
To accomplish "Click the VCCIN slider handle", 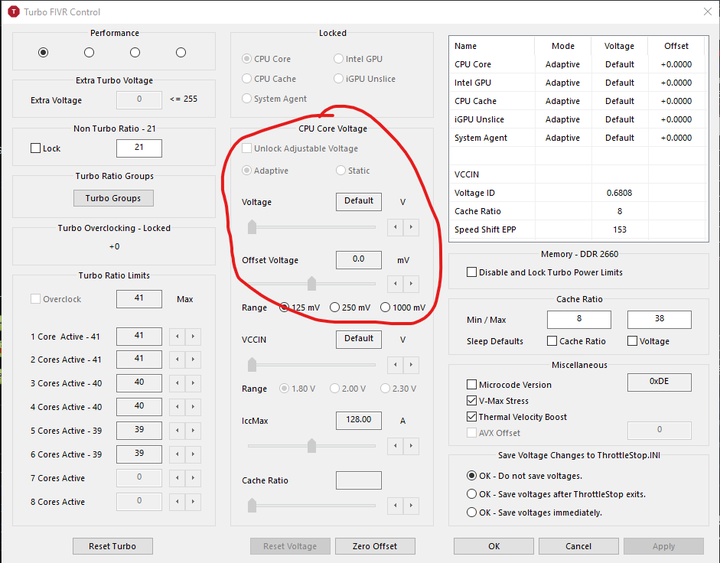I will point(252,365).
